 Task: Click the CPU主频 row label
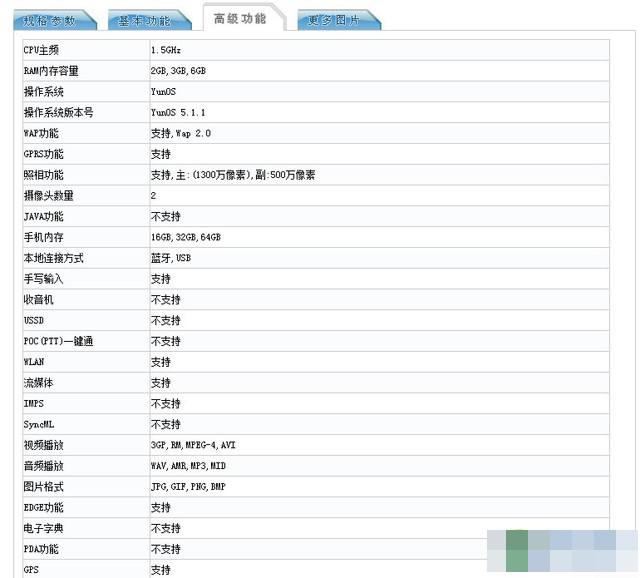pyautogui.click(x=41, y=50)
